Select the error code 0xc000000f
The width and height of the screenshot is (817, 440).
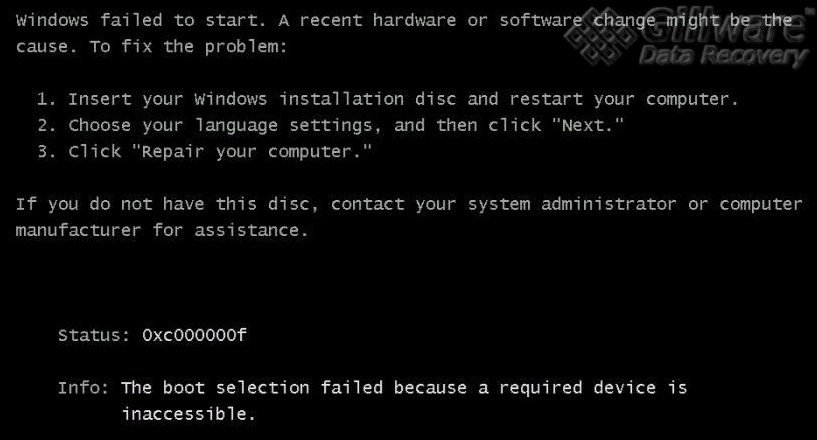click(194, 335)
